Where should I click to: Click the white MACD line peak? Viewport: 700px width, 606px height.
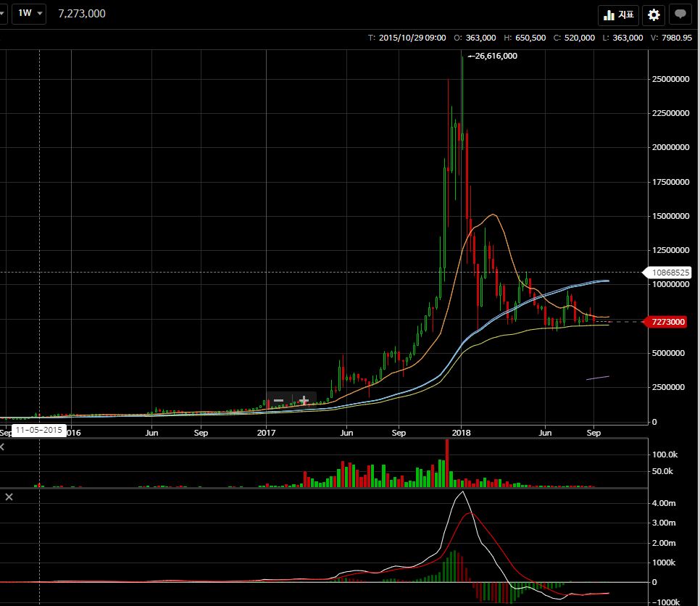point(462,491)
